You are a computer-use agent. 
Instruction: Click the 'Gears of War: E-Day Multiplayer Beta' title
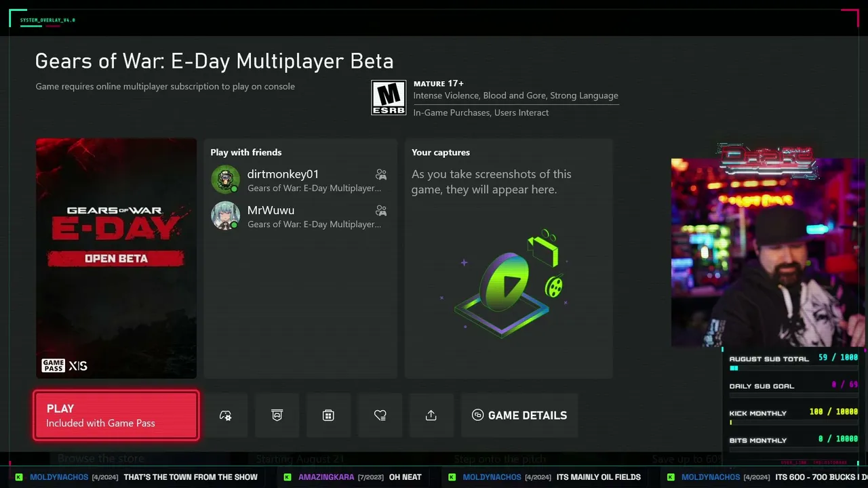(214, 61)
